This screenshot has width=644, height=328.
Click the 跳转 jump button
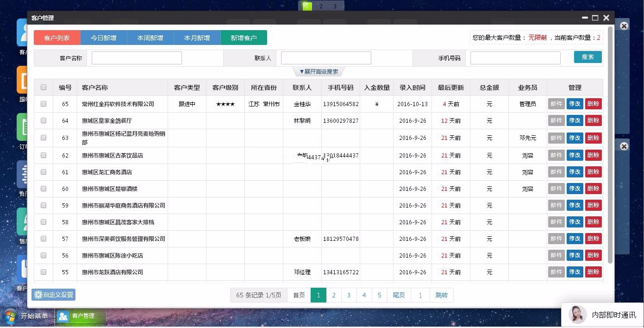(442, 295)
